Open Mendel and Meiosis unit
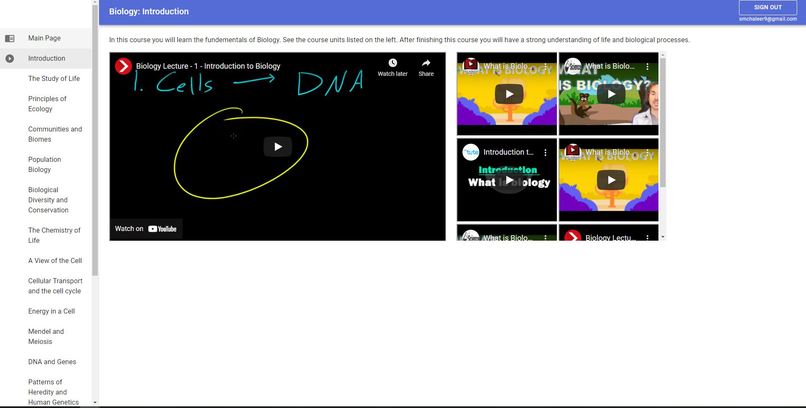 [46, 337]
